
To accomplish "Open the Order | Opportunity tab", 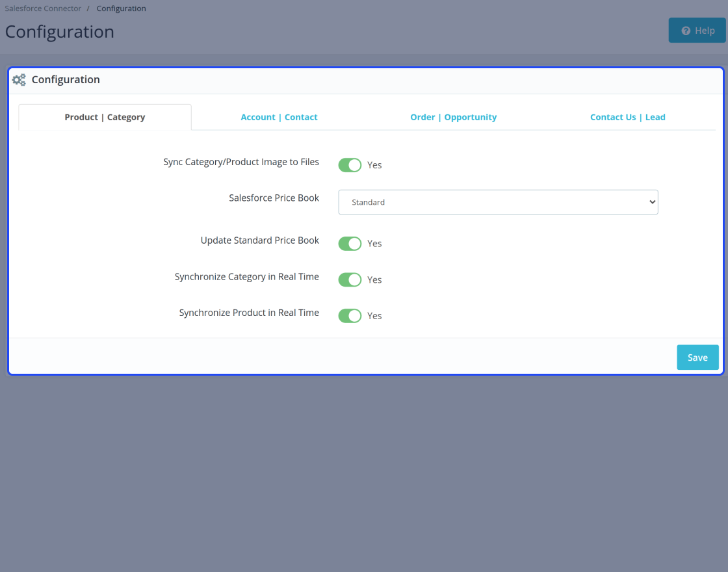I will point(453,117).
